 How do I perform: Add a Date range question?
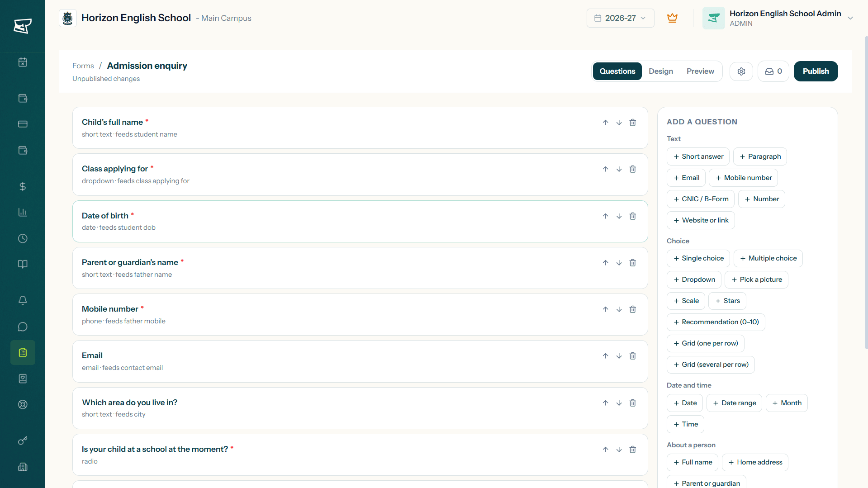(734, 403)
